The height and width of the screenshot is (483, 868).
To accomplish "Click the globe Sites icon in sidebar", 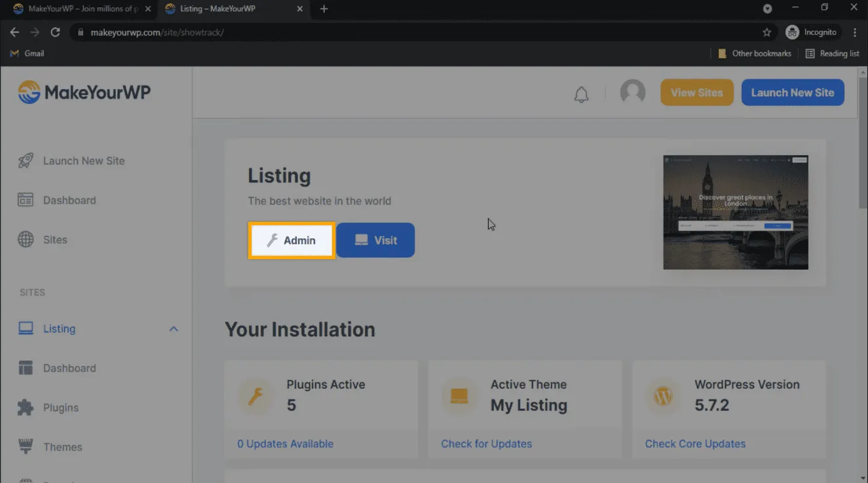I will [x=26, y=240].
